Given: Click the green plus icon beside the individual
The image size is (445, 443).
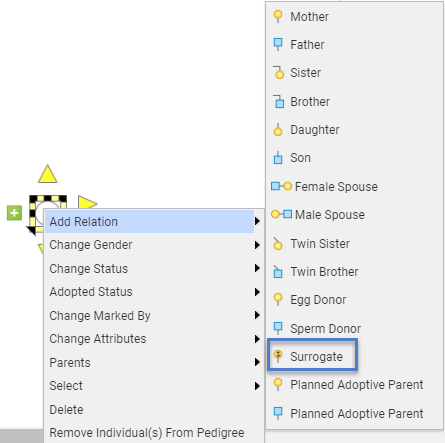Looking at the screenshot, I should click(x=14, y=213).
